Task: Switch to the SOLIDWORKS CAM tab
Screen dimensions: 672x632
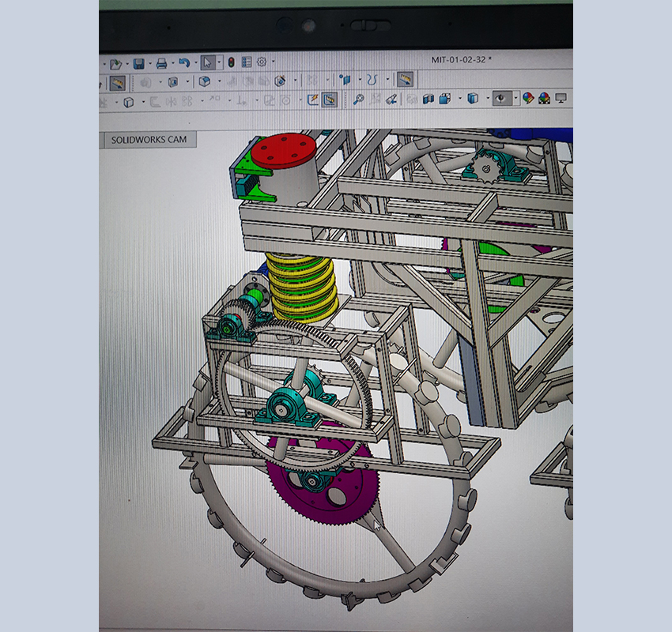Action: coord(149,140)
